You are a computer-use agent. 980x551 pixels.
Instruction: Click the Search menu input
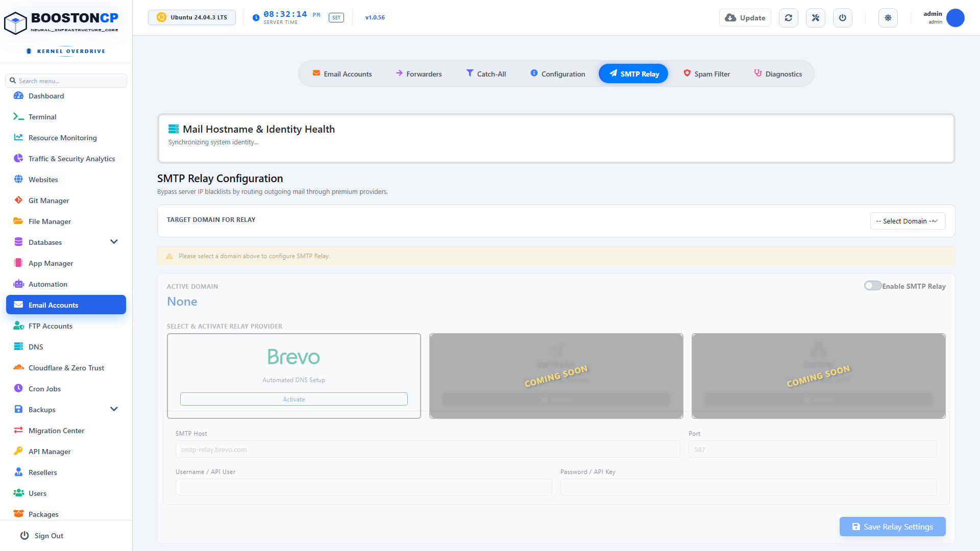(x=66, y=81)
